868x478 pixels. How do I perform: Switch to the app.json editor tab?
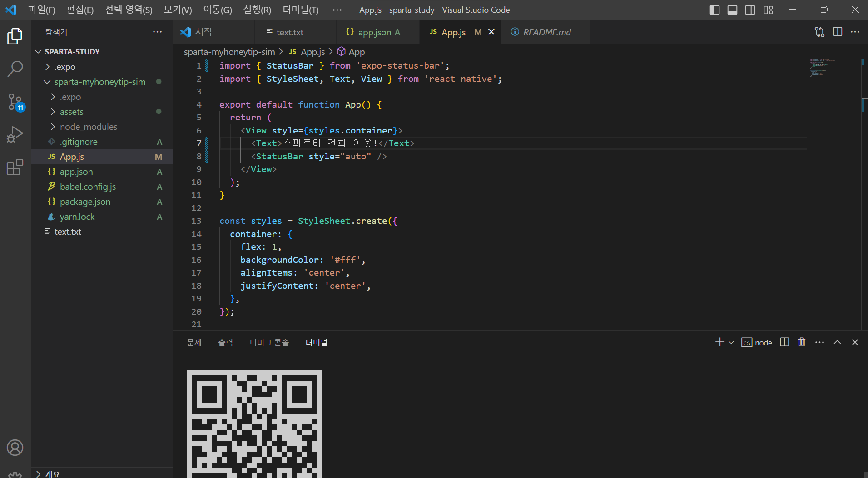378,32
